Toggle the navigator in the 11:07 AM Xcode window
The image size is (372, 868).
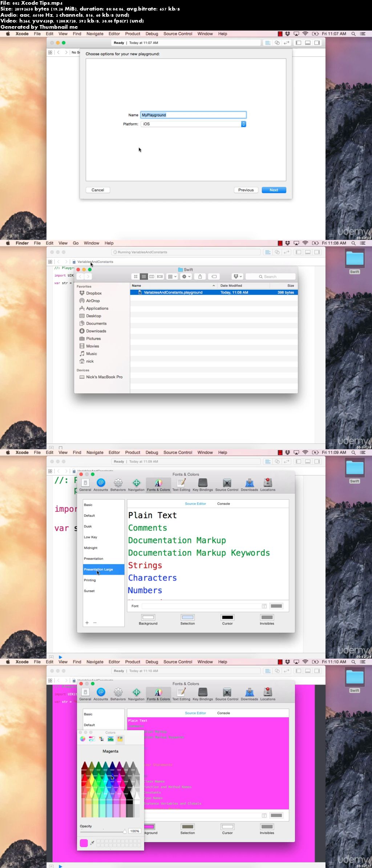coord(298,43)
